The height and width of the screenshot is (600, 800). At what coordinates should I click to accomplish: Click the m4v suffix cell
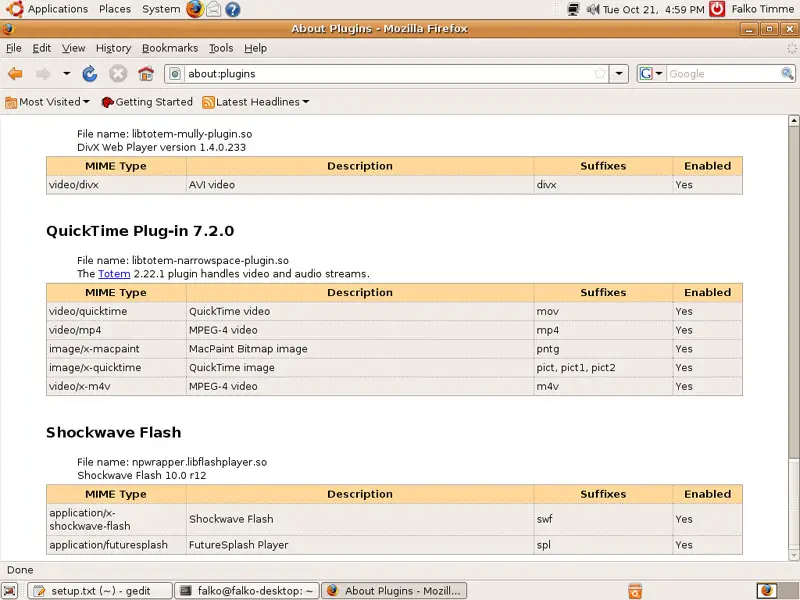[603, 387]
